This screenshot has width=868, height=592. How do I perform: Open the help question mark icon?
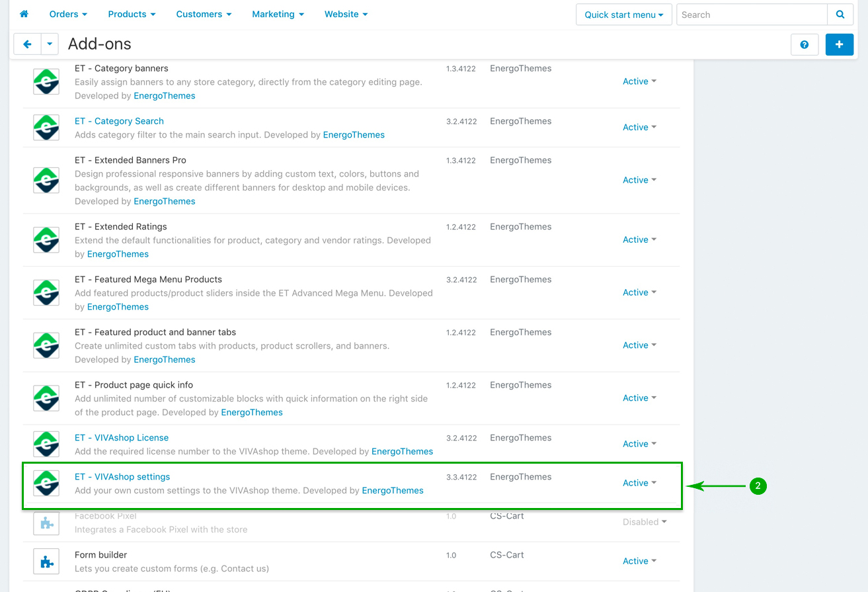click(x=805, y=44)
